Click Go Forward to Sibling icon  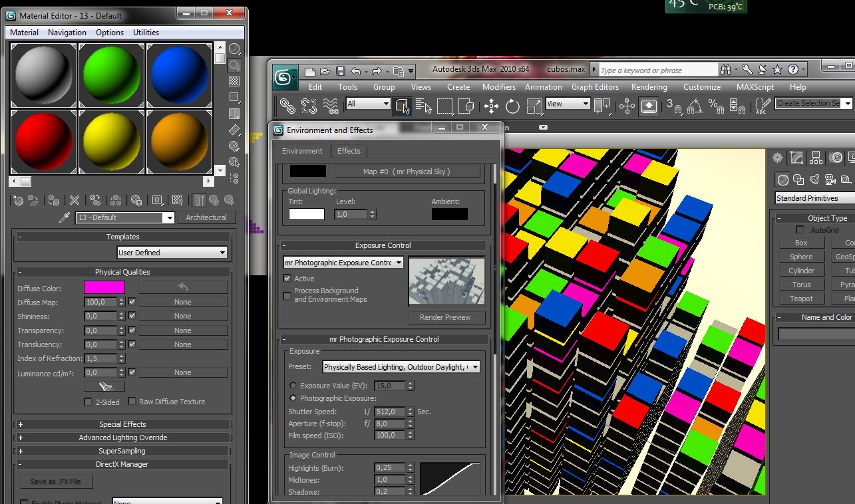(229, 200)
